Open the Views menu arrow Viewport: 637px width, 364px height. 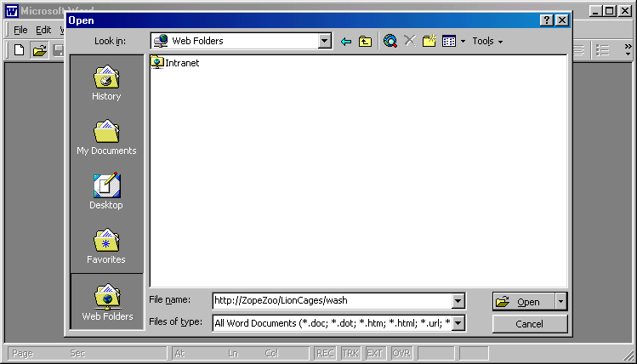pos(463,41)
